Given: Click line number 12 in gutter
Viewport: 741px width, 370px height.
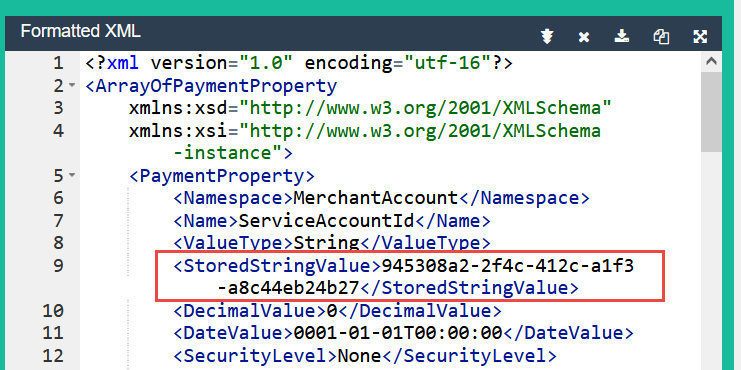Looking at the screenshot, I should click(x=52, y=355).
